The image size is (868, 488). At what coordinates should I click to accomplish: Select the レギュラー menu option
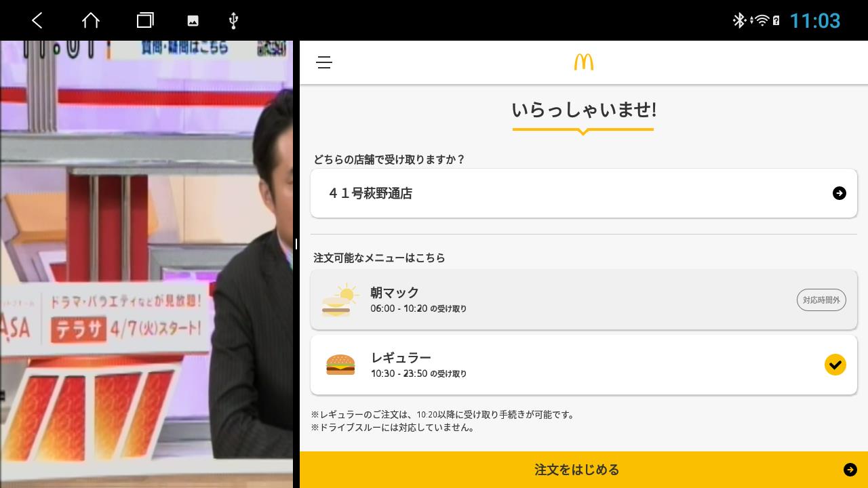[584, 365]
